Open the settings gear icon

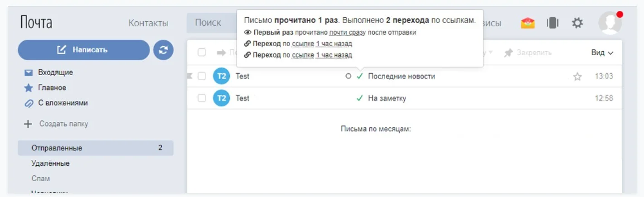(577, 23)
